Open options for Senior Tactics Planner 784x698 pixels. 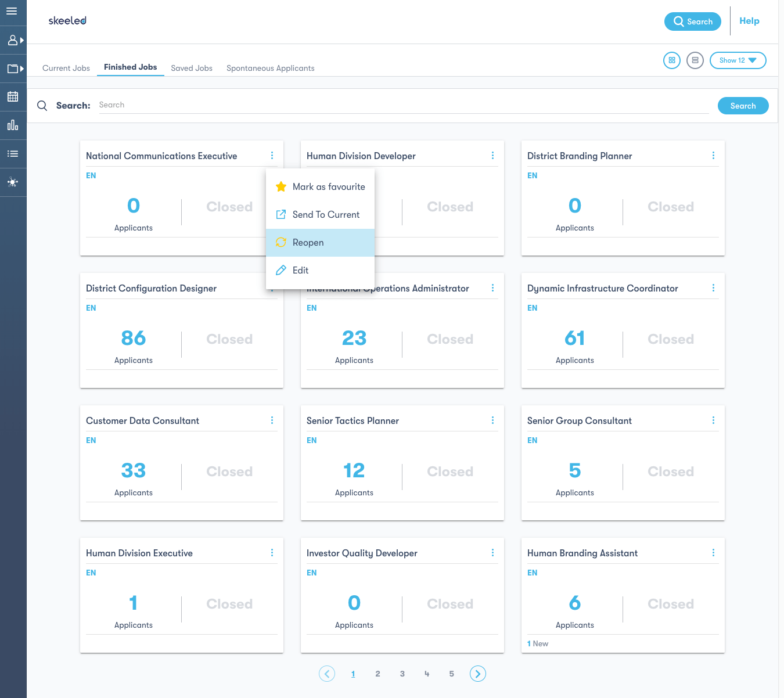pyautogui.click(x=492, y=420)
